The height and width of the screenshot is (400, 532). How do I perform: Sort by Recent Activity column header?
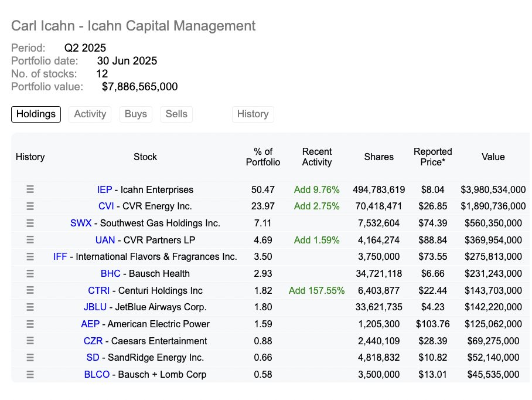(x=317, y=157)
